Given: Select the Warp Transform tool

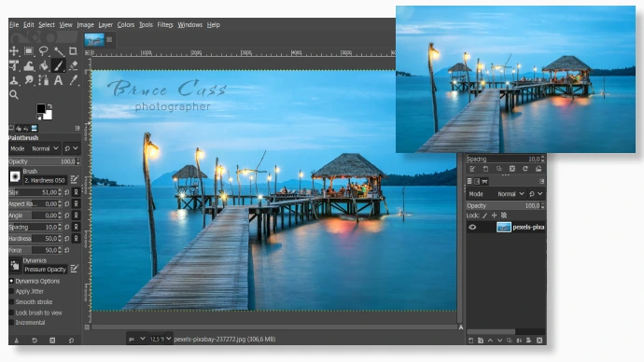Looking at the screenshot, I should pos(29,65).
